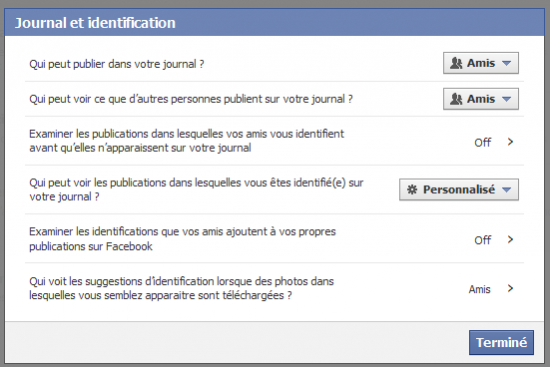Open Amis dropdown for who can publish in journal
The width and height of the screenshot is (550, 367).
pyautogui.click(x=481, y=63)
